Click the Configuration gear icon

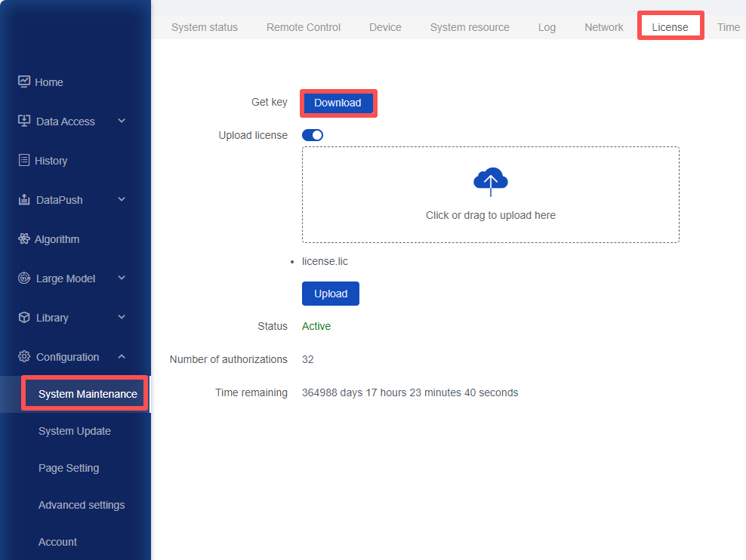(24, 356)
